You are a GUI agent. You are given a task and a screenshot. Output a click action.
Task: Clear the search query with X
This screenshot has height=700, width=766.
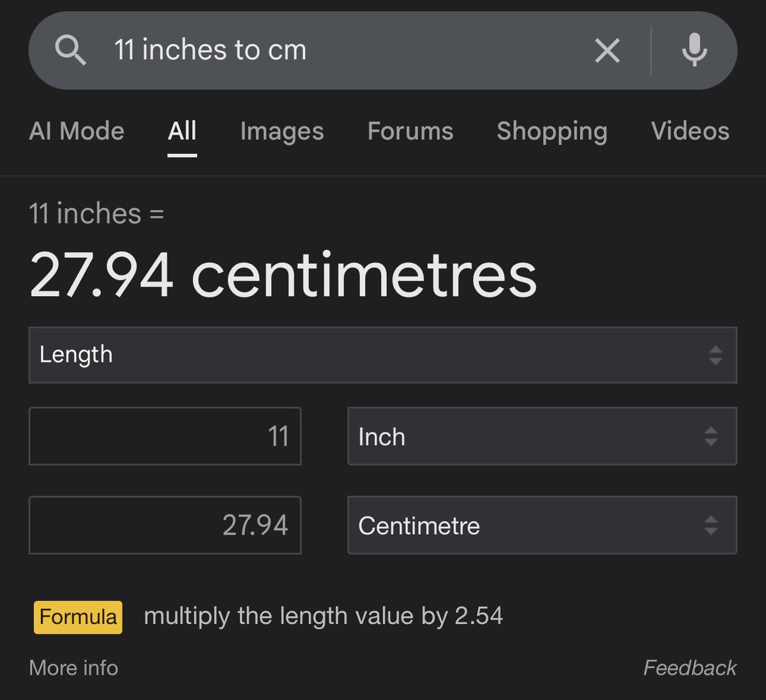pos(607,50)
